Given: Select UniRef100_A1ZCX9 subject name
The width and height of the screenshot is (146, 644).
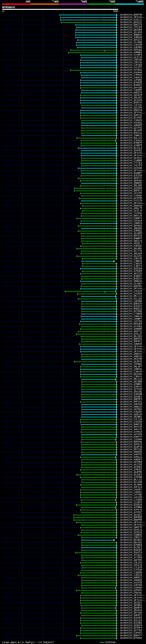Looking at the screenshot, I should (x=131, y=58).
